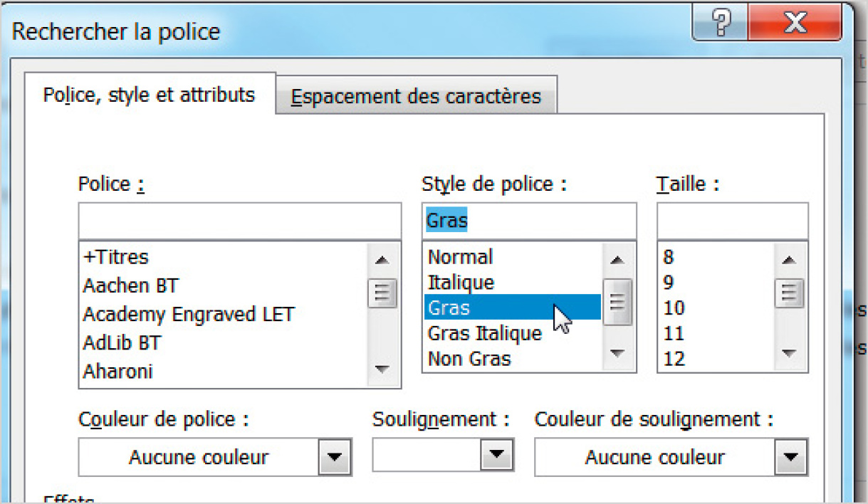Select Police, style et attributs tab

click(149, 94)
